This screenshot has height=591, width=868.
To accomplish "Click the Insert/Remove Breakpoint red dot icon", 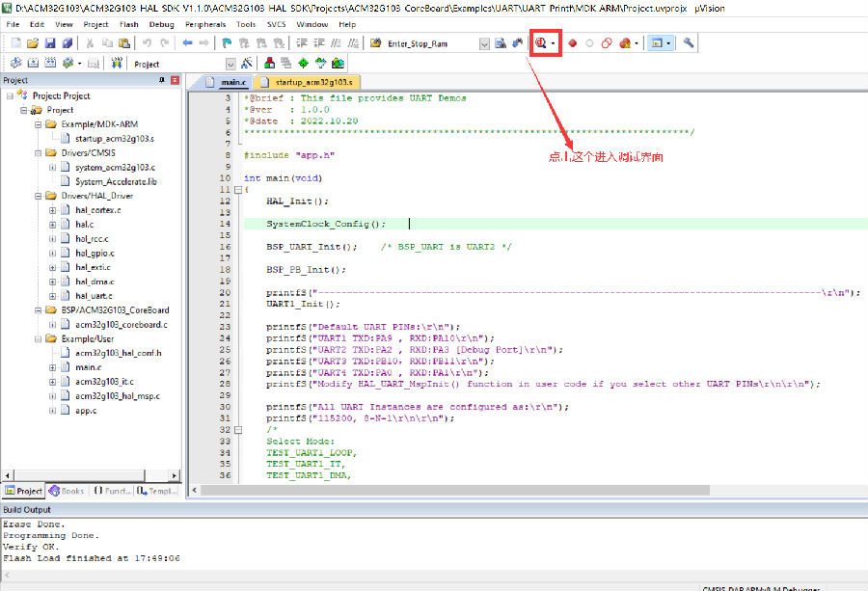I will [572, 43].
